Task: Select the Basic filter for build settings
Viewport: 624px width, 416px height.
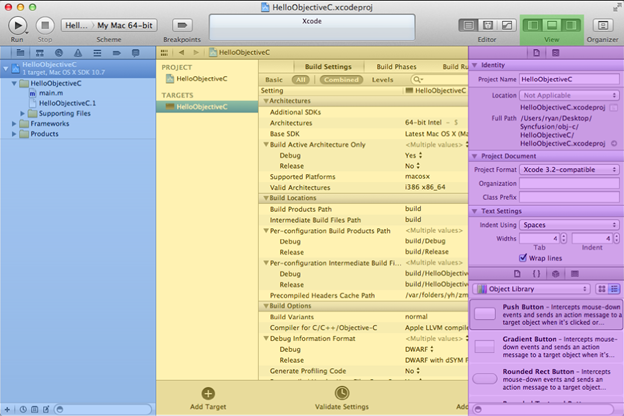Action: coord(274,80)
